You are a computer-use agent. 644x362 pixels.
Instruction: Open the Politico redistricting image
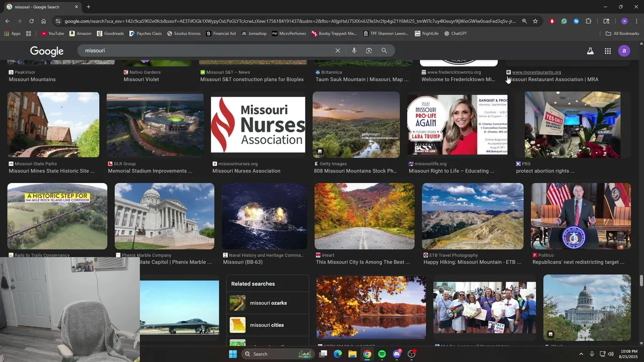coord(581,216)
